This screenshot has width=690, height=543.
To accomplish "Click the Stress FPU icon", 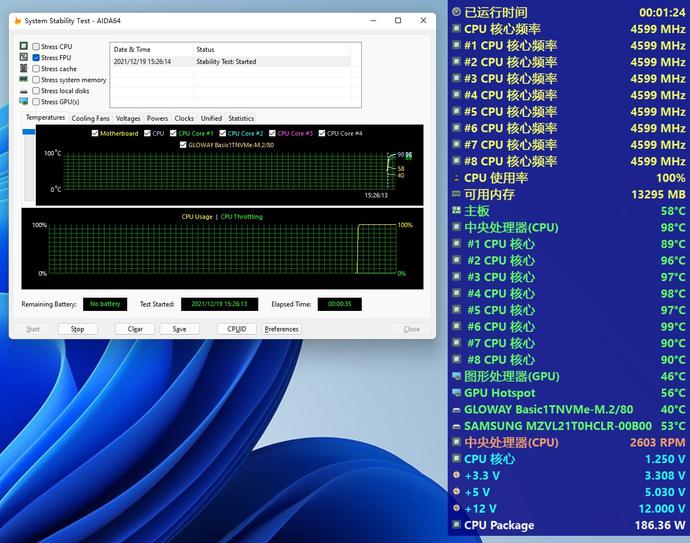I will pyautogui.click(x=24, y=57).
